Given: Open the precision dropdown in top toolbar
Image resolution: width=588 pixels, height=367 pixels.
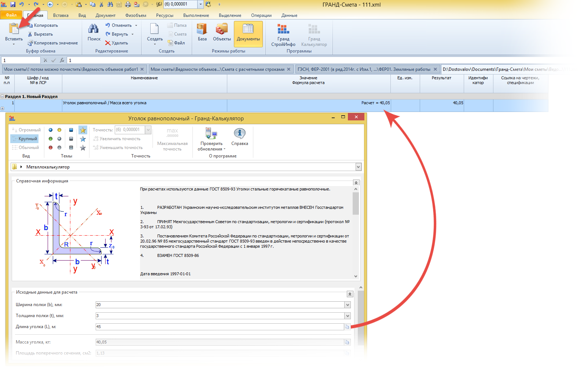Looking at the screenshot, I should point(201,4).
